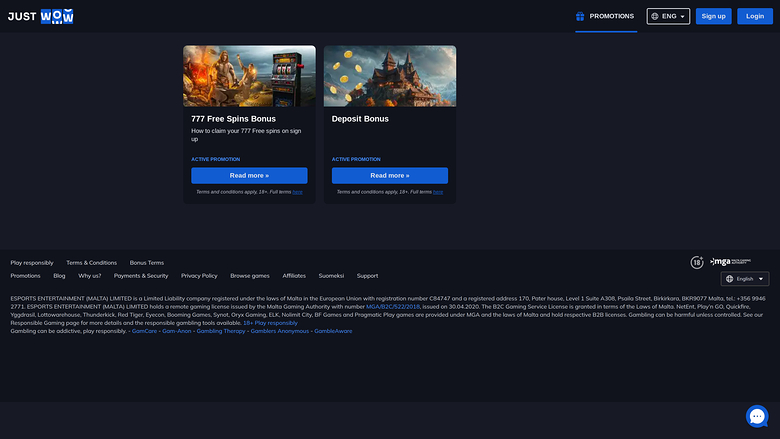Open full terms link on 777 Free Spins card
Screen dimensions: 780x439
[x=297, y=192]
